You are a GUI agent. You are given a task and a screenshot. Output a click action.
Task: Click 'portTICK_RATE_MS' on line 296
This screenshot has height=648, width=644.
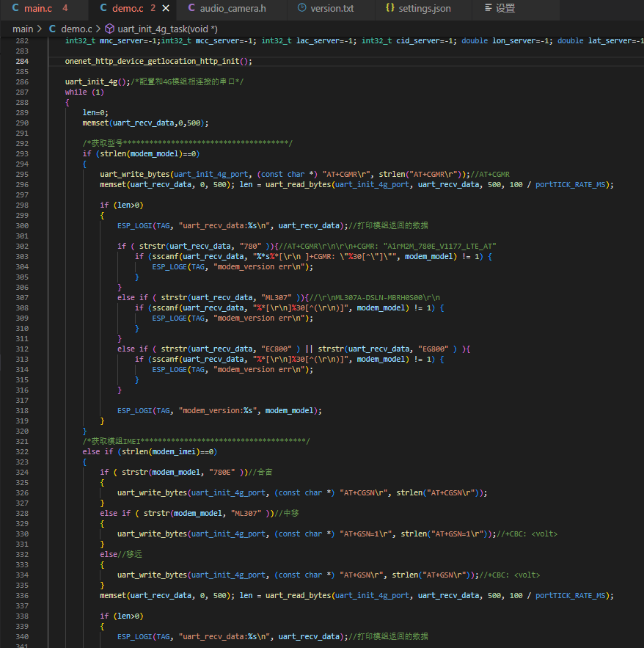click(571, 185)
